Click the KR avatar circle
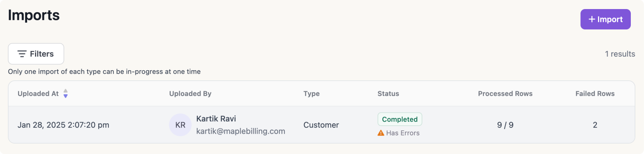The image size is (644, 154). pyautogui.click(x=180, y=125)
